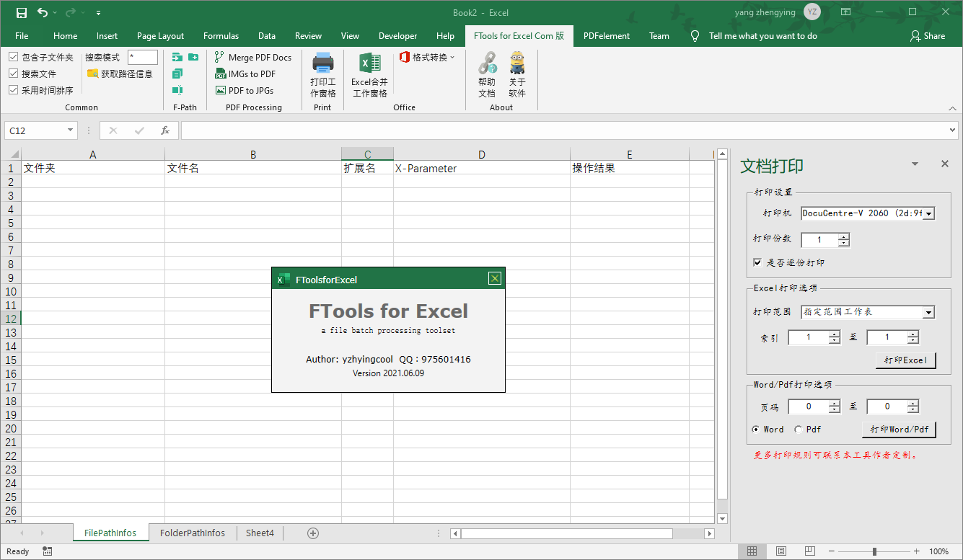Screen dimensions: 963x560
Task: Open Excel合并工作窗格 icon
Action: coord(369,63)
